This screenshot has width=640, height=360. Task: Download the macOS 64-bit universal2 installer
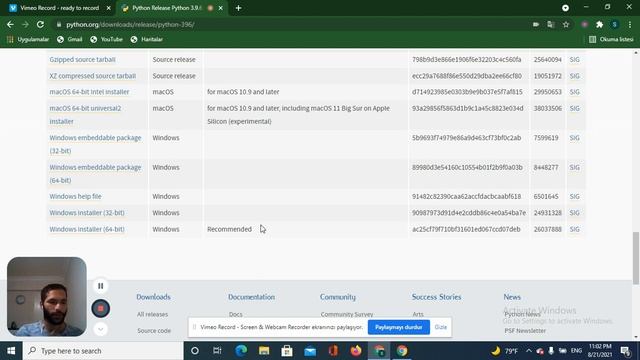(85, 115)
